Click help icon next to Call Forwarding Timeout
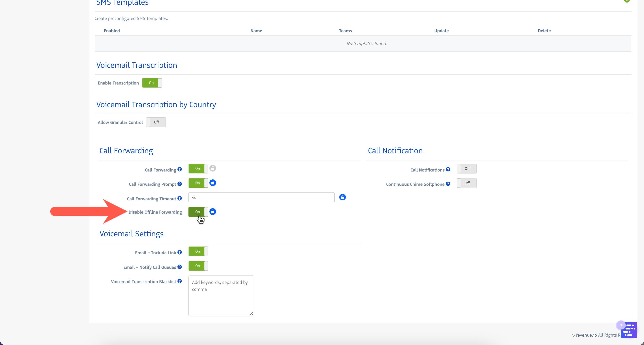The width and height of the screenshot is (644, 345). point(180,199)
